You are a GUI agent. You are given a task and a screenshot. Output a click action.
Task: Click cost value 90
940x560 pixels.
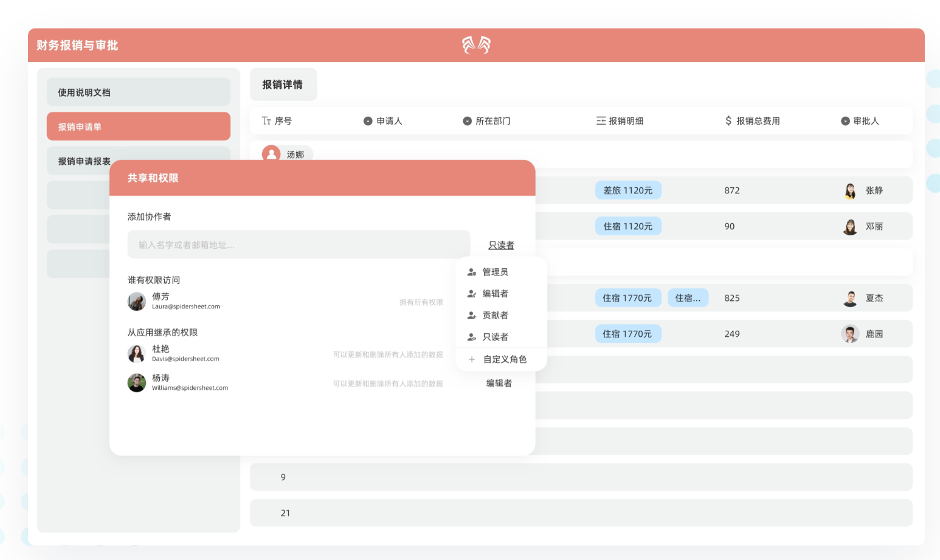point(730,226)
